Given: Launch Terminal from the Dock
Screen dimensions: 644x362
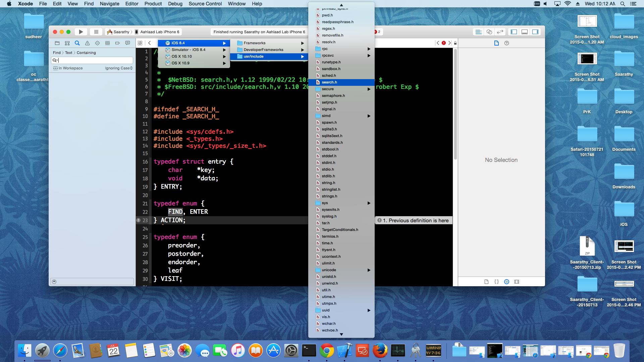Looking at the screenshot, I should pyautogui.click(x=309, y=351).
